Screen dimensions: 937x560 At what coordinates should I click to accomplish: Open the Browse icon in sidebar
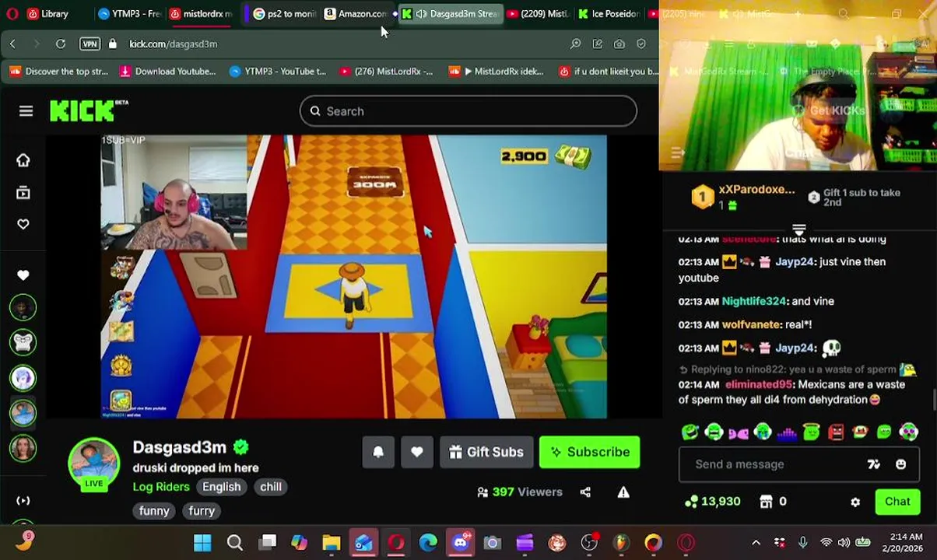[x=23, y=192]
